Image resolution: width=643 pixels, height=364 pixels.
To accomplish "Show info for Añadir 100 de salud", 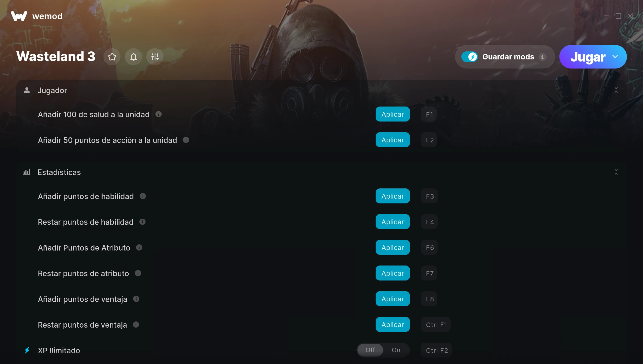I will [159, 114].
